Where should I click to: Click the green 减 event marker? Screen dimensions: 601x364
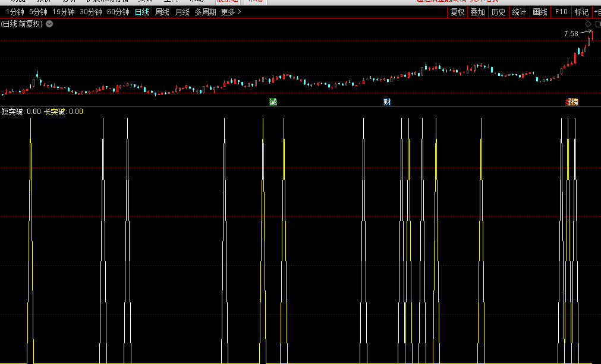click(273, 102)
